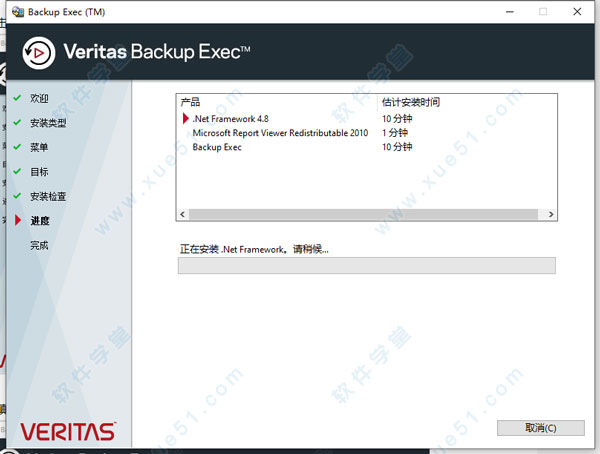Select the 完成 step in sidebar
Screen dimensions: 600x454
(39, 245)
